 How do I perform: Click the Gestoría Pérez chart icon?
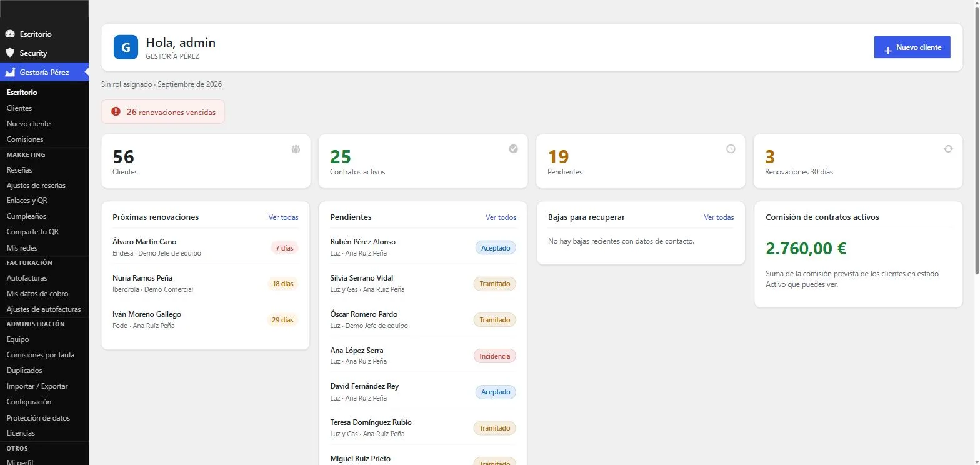[x=10, y=72]
